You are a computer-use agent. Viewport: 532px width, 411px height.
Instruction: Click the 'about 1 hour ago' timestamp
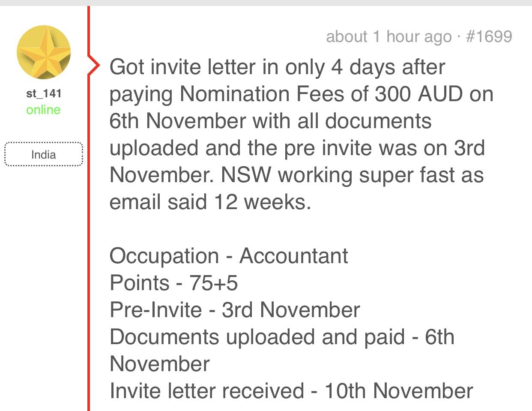[389, 36]
